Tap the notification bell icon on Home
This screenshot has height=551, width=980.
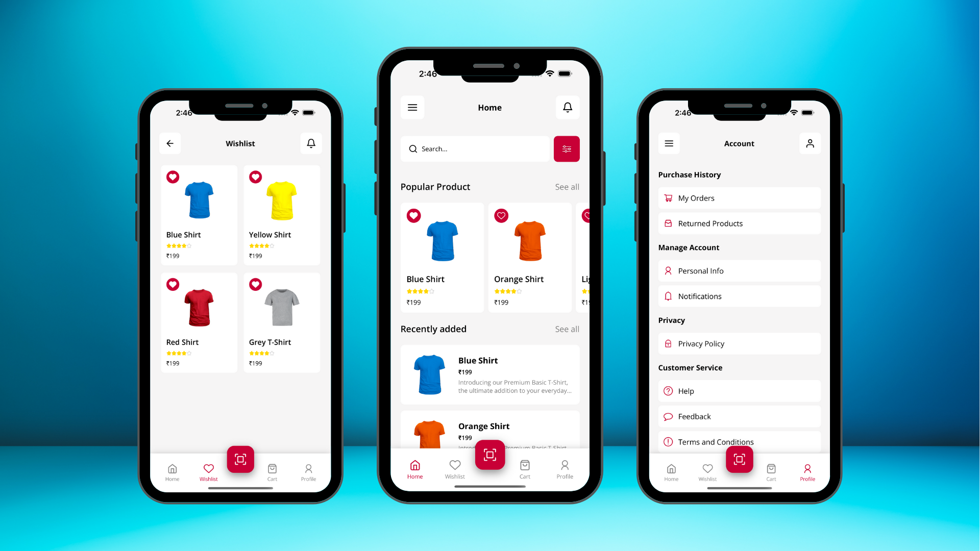(568, 107)
